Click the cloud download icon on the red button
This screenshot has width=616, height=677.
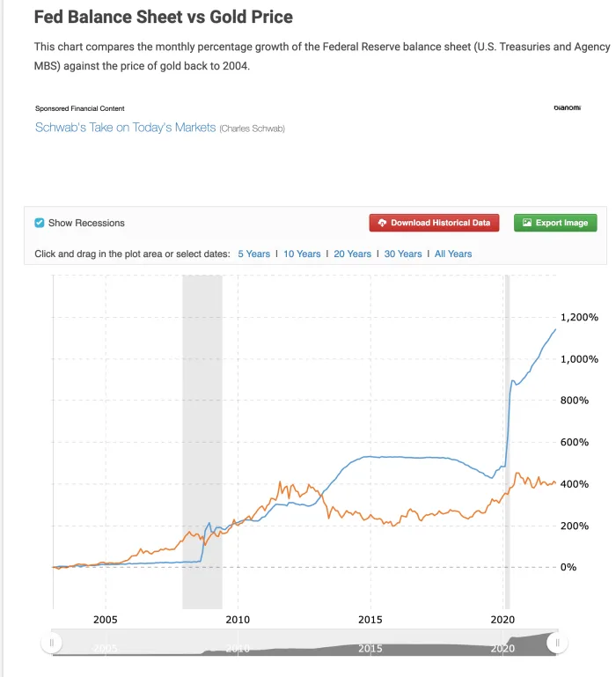point(382,223)
